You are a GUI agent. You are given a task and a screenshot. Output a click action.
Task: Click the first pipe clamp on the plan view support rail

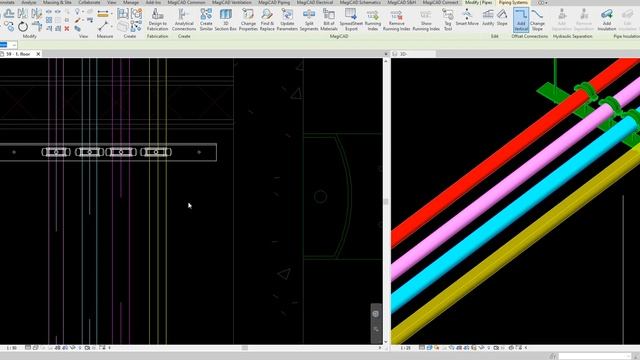click(x=56, y=152)
